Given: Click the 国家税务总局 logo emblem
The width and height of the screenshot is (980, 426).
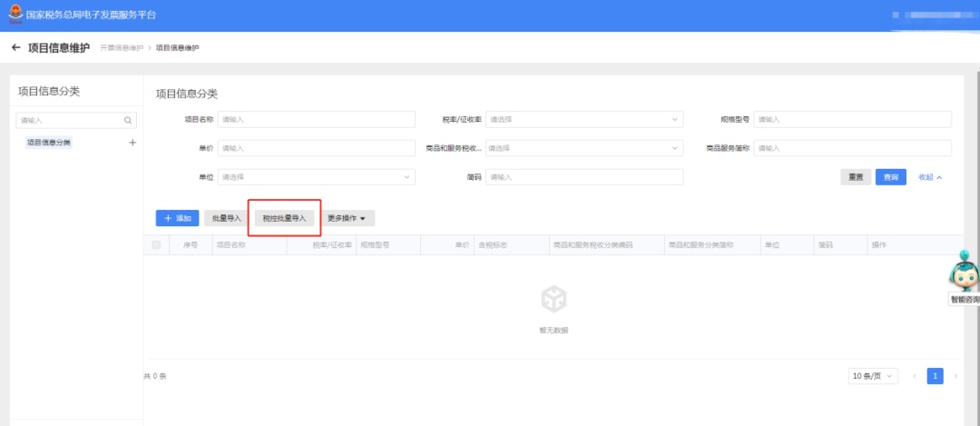Looking at the screenshot, I should point(15,15).
